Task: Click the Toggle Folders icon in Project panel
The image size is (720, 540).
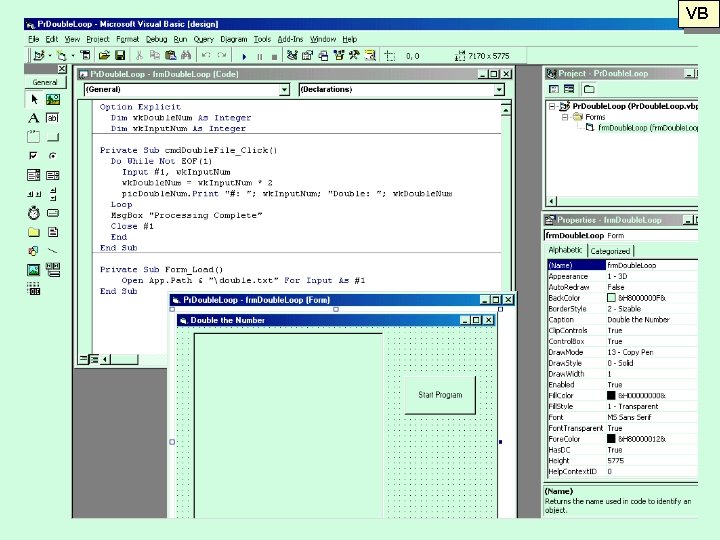Action: tap(589, 89)
